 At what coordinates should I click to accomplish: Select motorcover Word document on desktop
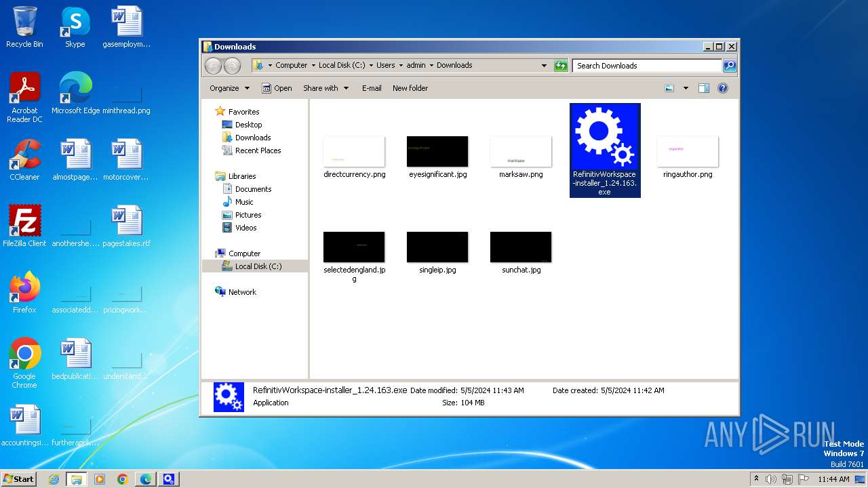click(x=126, y=160)
